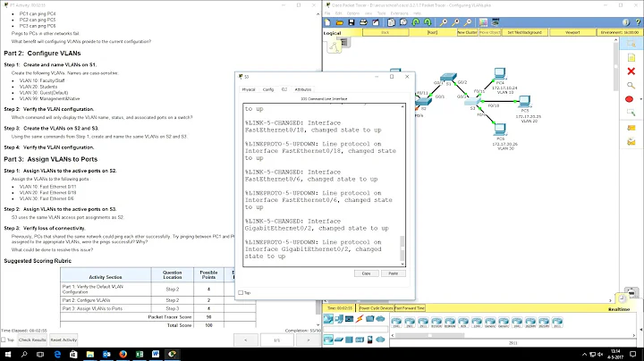Select the Select tool in right sidebar

[631, 44]
